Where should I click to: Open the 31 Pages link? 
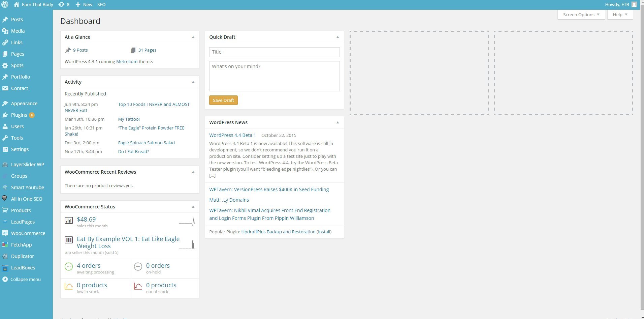pos(147,50)
